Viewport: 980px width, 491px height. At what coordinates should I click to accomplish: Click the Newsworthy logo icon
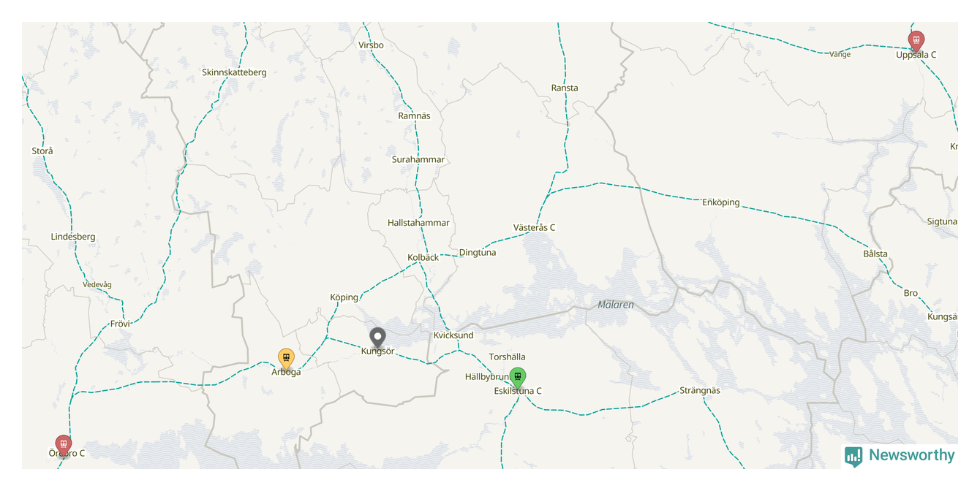tap(853, 457)
